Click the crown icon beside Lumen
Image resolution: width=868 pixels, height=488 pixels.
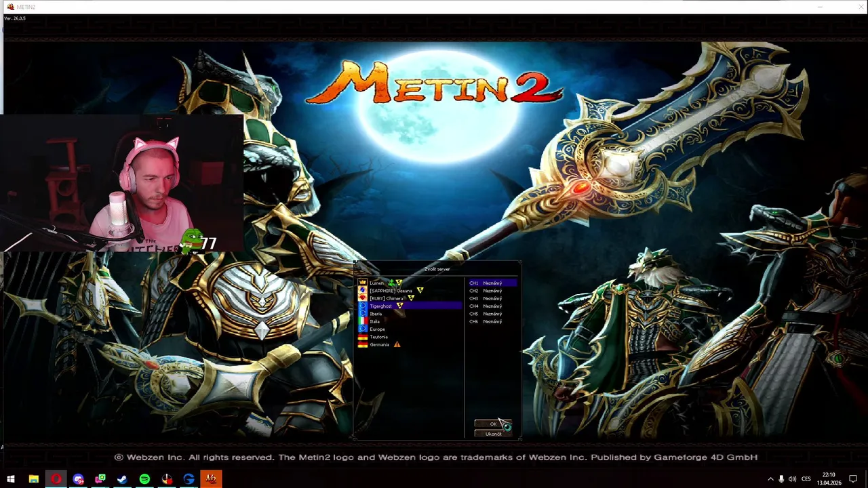363,283
